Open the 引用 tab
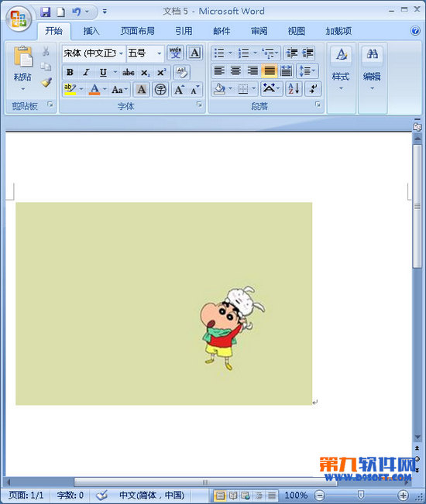Viewport: 426px width, 504px height. click(184, 31)
